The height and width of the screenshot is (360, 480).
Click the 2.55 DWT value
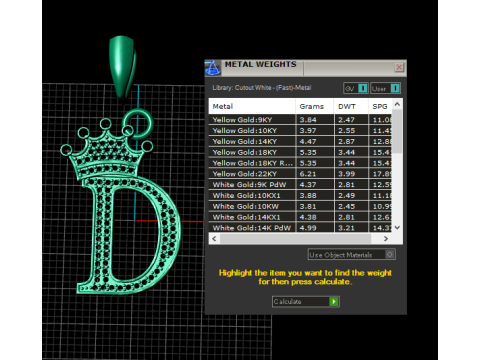click(346, 130)
